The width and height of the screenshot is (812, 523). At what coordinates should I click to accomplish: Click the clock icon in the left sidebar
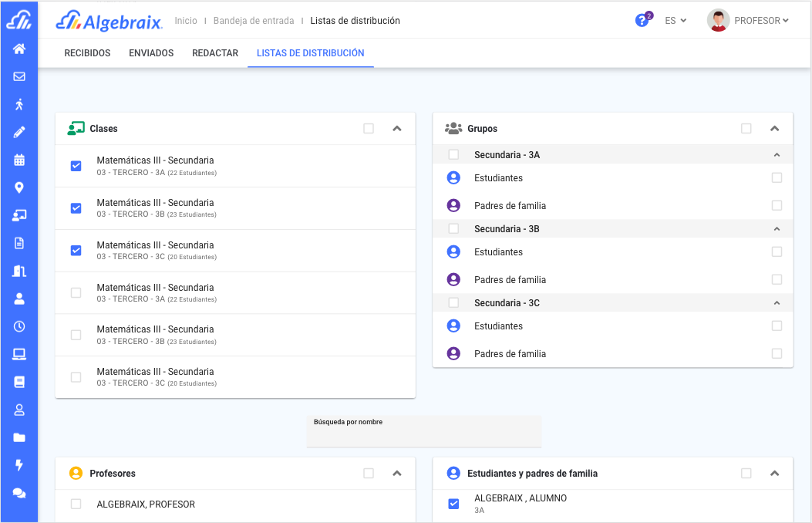tap(19, 326)
